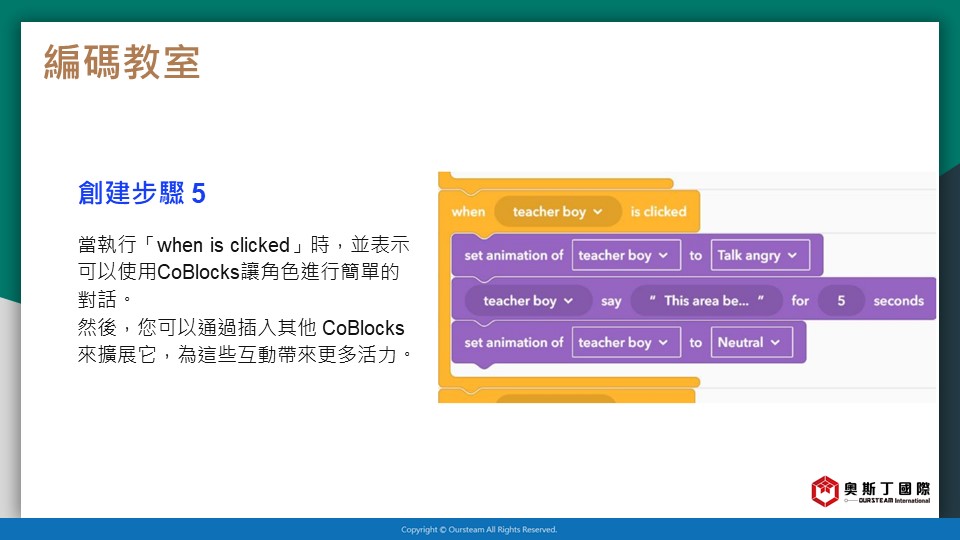The image size is (960, 540).
Task: Click the "seconds" label in say block
Action: 898,301
